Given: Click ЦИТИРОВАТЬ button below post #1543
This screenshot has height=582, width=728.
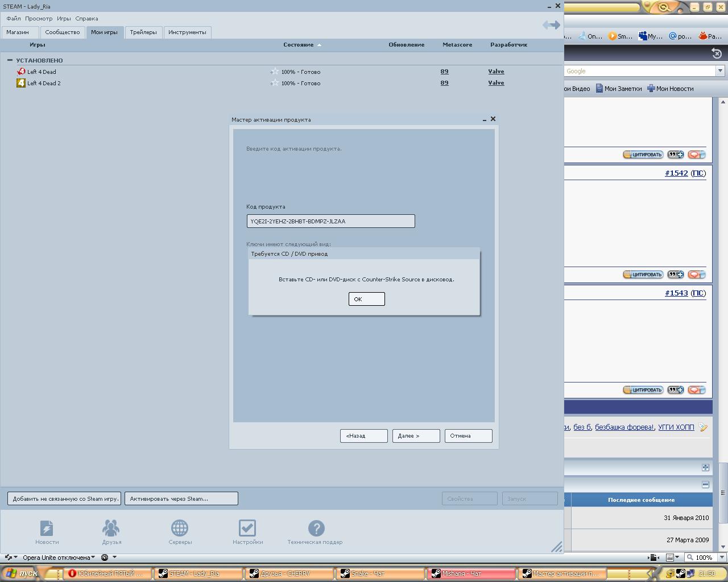Looking at the screenshot, I should point(643,390).
